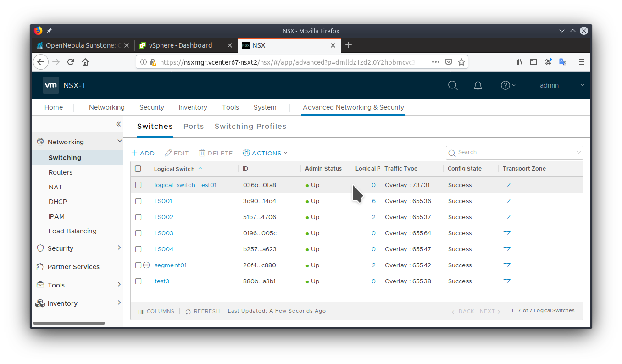Screen dimensions: 622x364
Task: Check the LS001 row checkbox
Action: point(138,201)
